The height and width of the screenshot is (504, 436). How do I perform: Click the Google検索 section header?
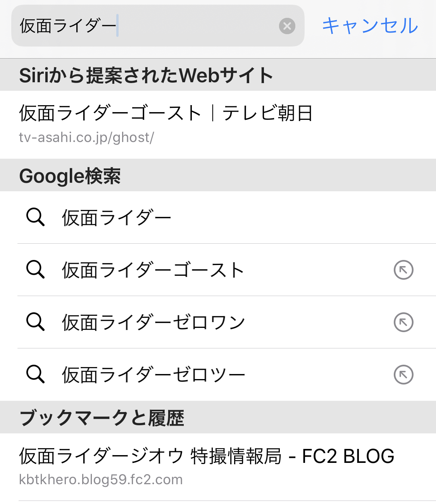[70, 176]
